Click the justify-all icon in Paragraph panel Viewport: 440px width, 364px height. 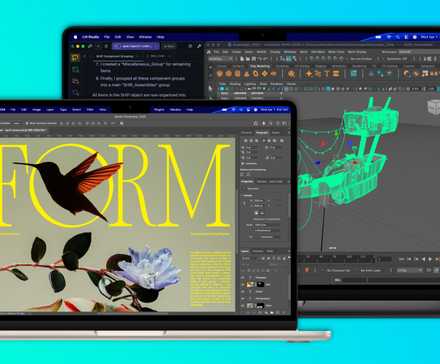pos(282,141)
